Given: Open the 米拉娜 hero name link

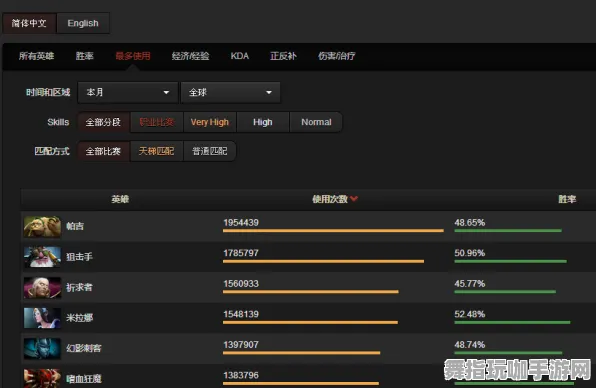Looking at the screenshot, I should [x=79, y=318].
